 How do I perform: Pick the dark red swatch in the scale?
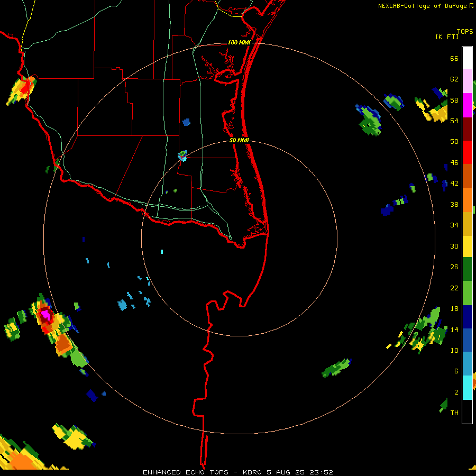[467, 129]
